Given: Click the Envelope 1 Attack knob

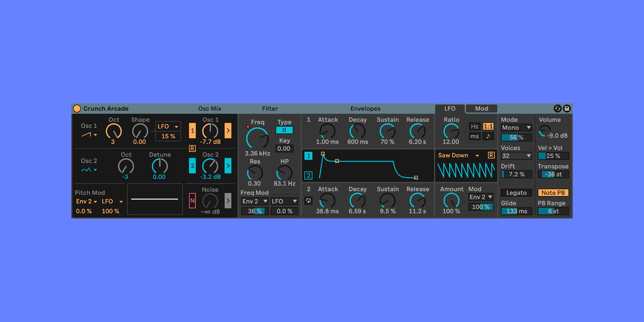Looking at the screenshot, I should pos(327,131).
